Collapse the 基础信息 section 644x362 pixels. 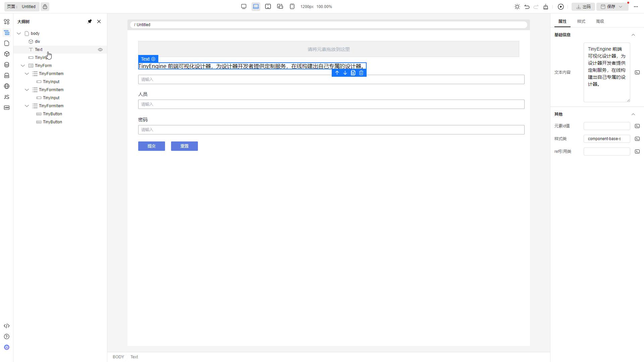[633, 35]
